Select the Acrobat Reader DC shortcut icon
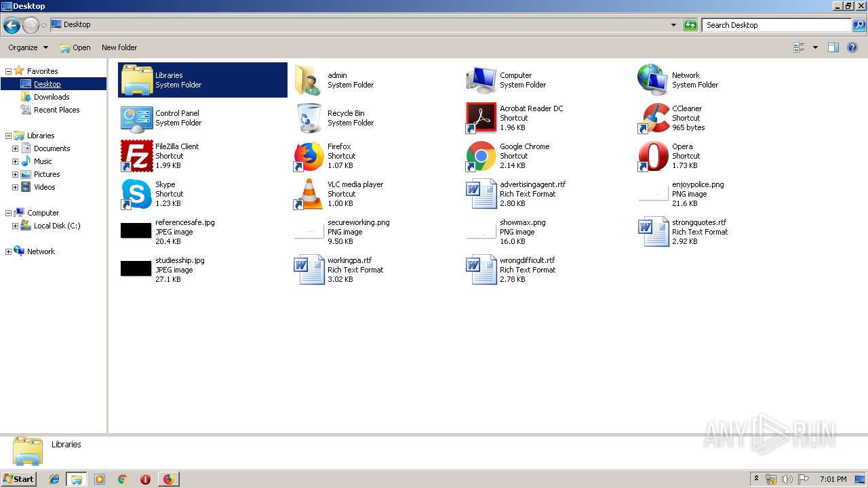This screenshot has width=868, height=488. (x=481, y=118)
